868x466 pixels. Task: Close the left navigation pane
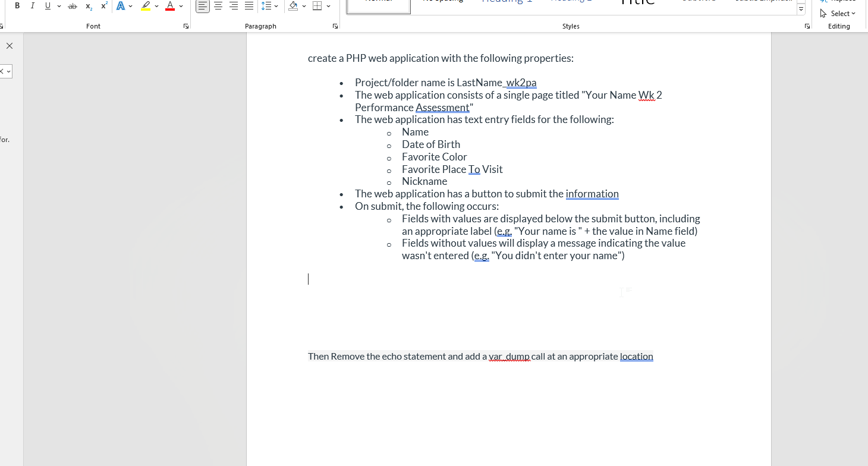click(x=9, y=46)
